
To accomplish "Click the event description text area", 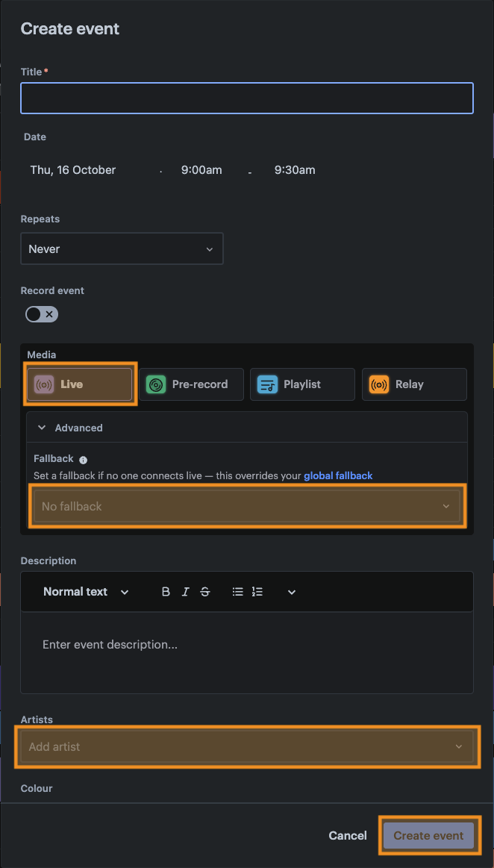I will tap(247, 652).
